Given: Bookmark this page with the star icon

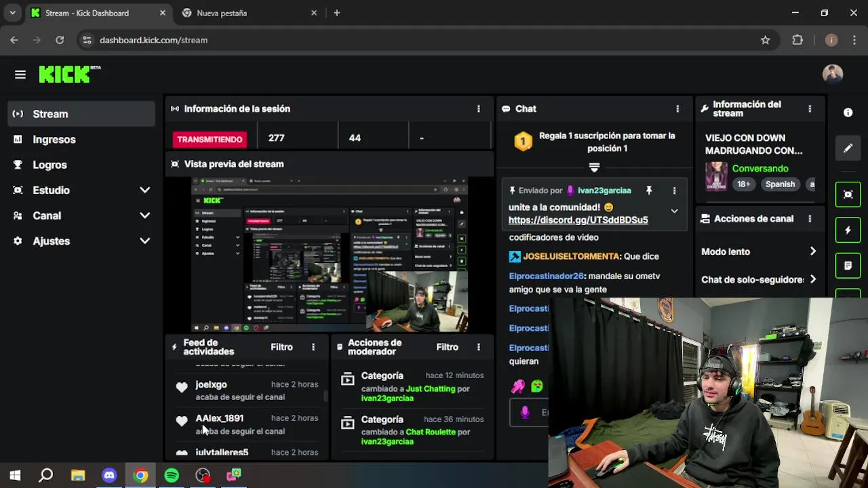Looking at the screenshot, I should pos(765,40).
